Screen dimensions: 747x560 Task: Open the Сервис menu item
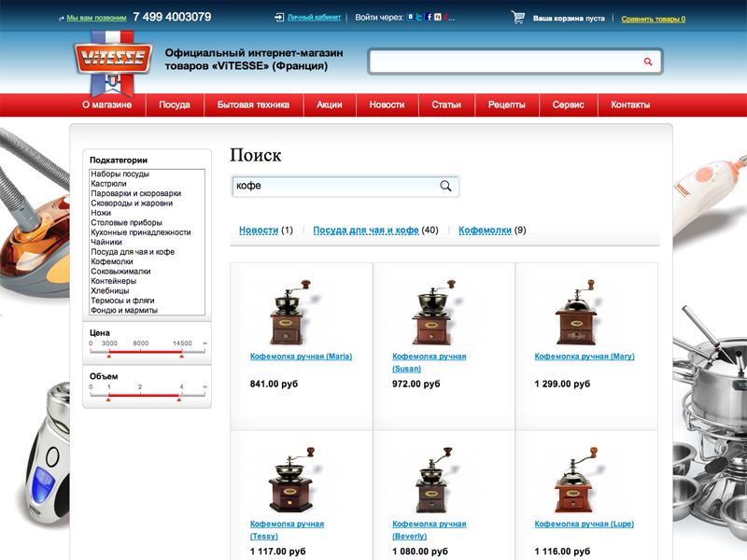(x=569, y=105)
